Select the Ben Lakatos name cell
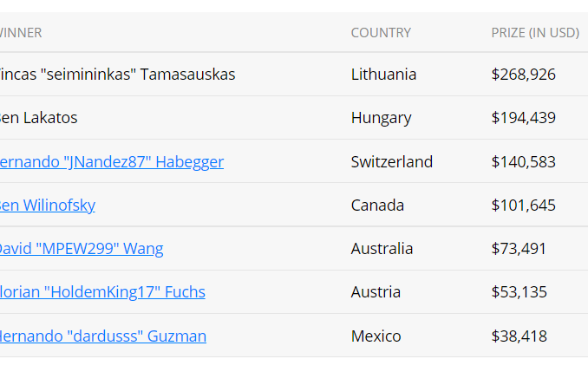The image size is (588, 372). (x=39, y=118)
